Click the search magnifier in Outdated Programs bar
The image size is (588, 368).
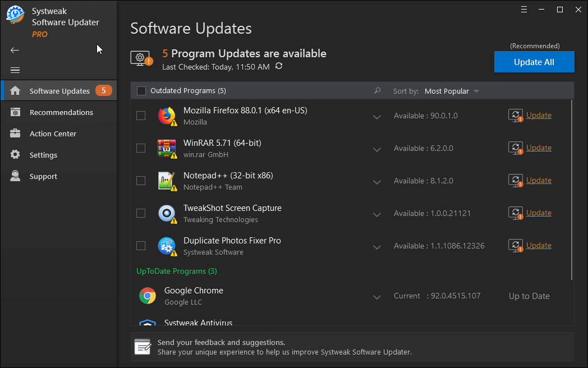[377, 90]
